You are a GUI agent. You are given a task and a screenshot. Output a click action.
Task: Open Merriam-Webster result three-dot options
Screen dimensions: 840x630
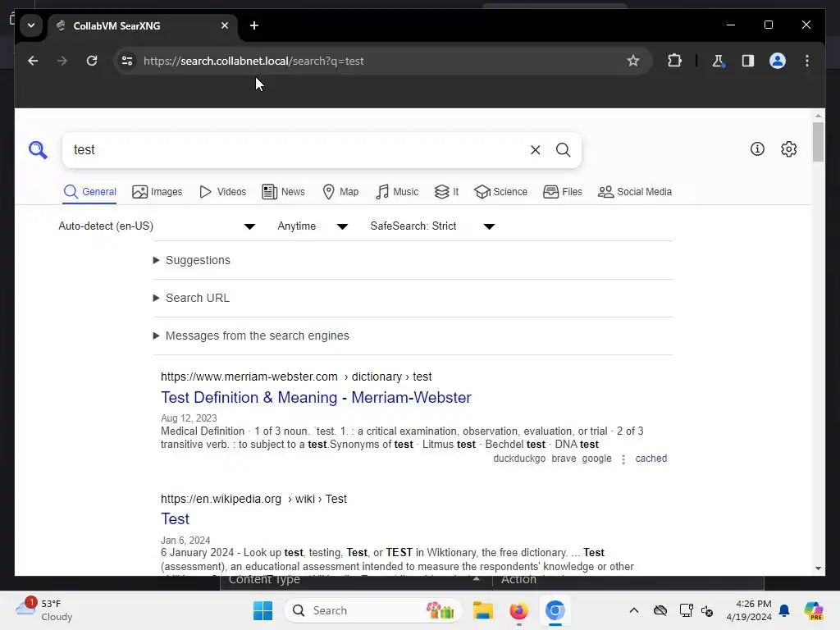click(x=623, y=459)
